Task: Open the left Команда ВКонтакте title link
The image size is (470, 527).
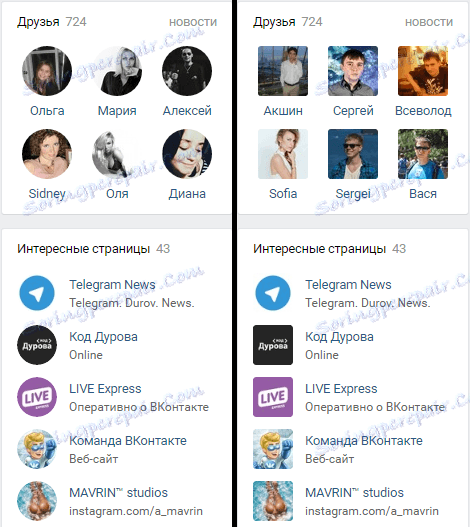Action: tap(128, 440)
